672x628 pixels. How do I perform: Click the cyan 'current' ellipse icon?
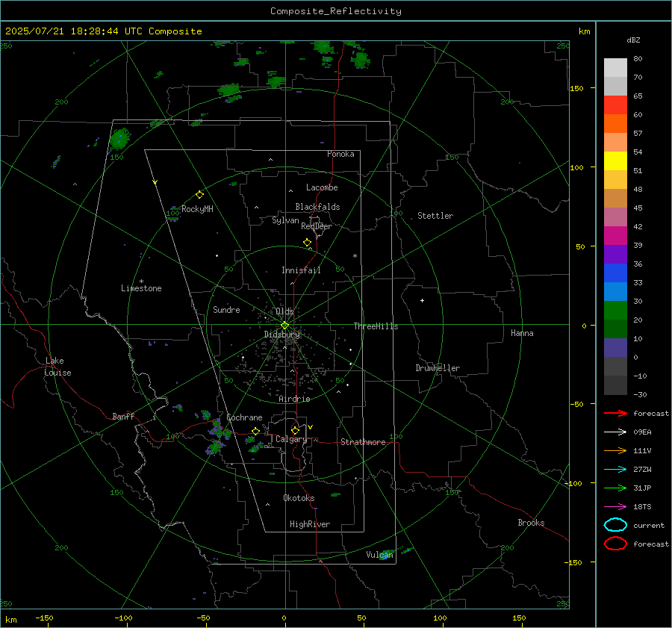click(x=615, y=525)
